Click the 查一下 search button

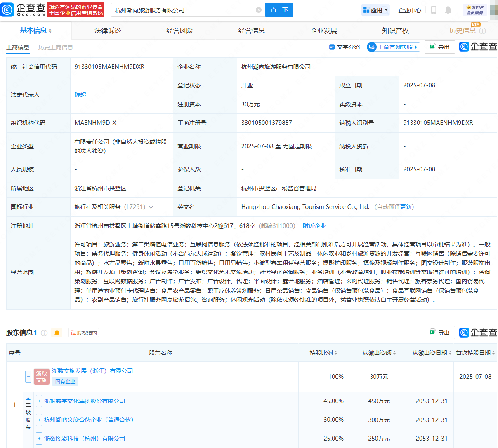279,10
